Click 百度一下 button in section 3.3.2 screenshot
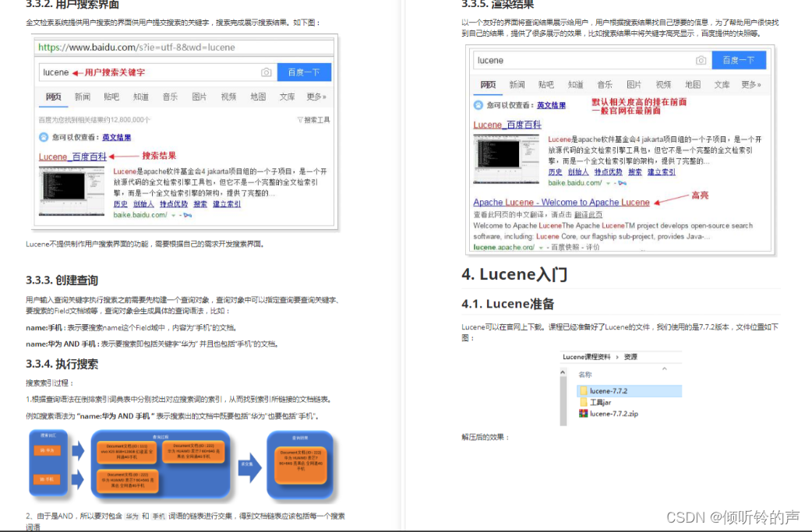 click(x=304, y=72)
